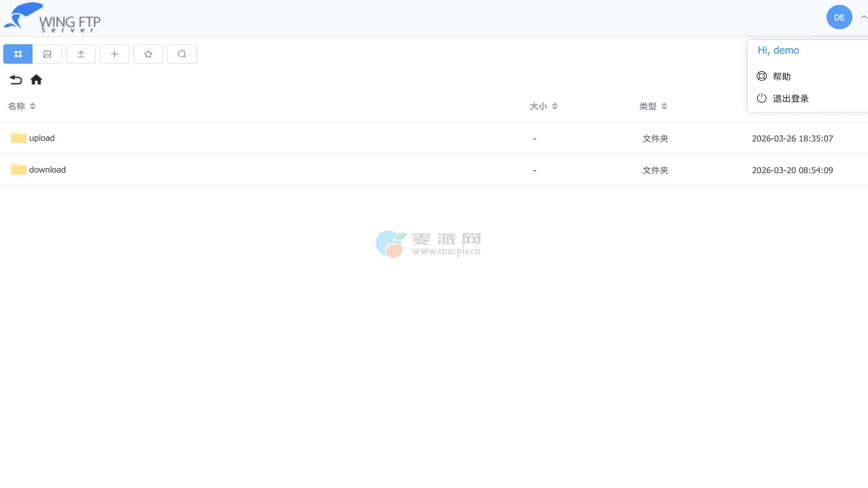
Task: Select 退出登录 from the user menu
Action: point(790,99)
